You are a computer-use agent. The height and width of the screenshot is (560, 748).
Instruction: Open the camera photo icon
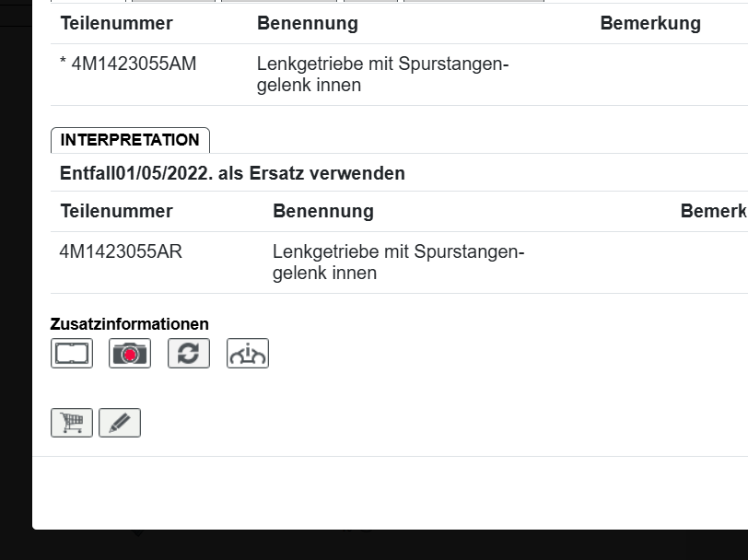(x=130, y=354)
